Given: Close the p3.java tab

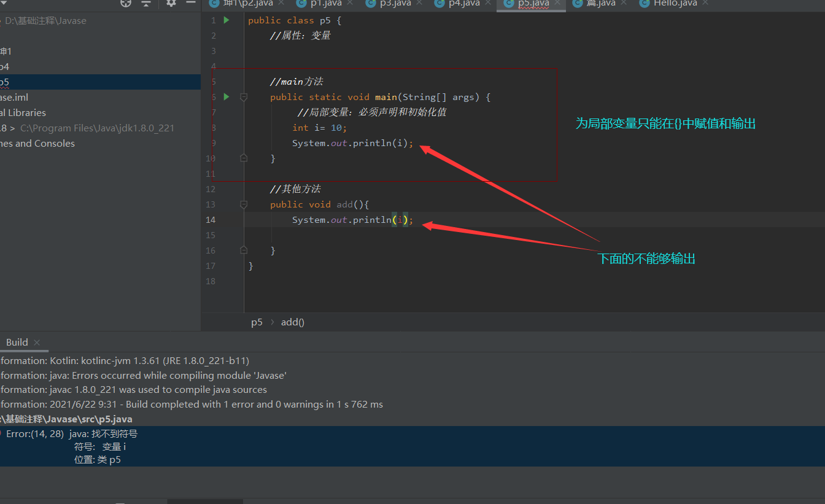Looking at the screenshot, I should (x=420, y=3).
